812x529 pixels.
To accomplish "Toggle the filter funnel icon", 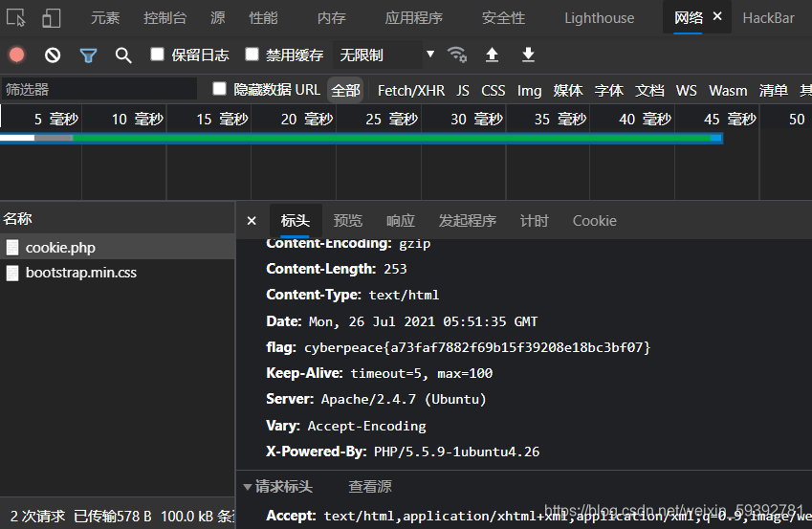I will click(x=89, y=55).
